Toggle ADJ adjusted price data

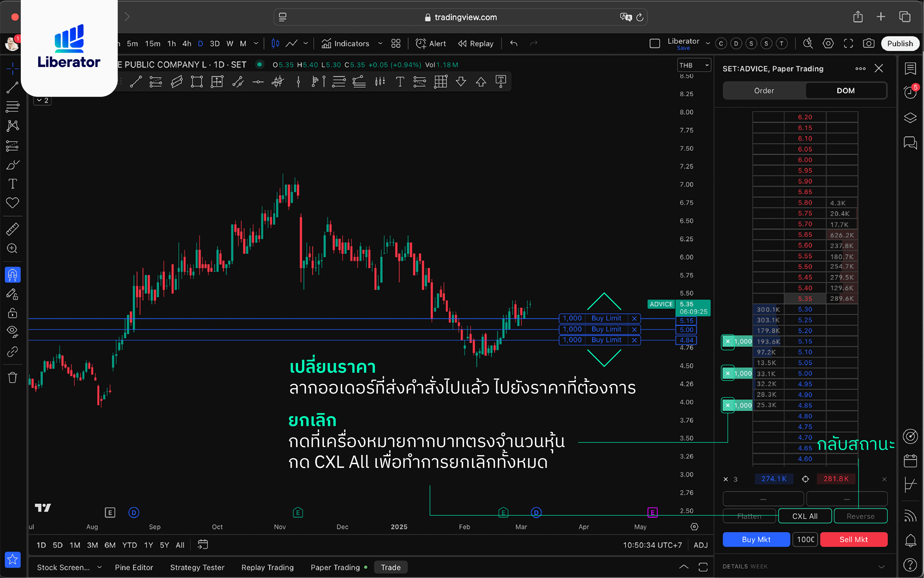pos(700,545)
